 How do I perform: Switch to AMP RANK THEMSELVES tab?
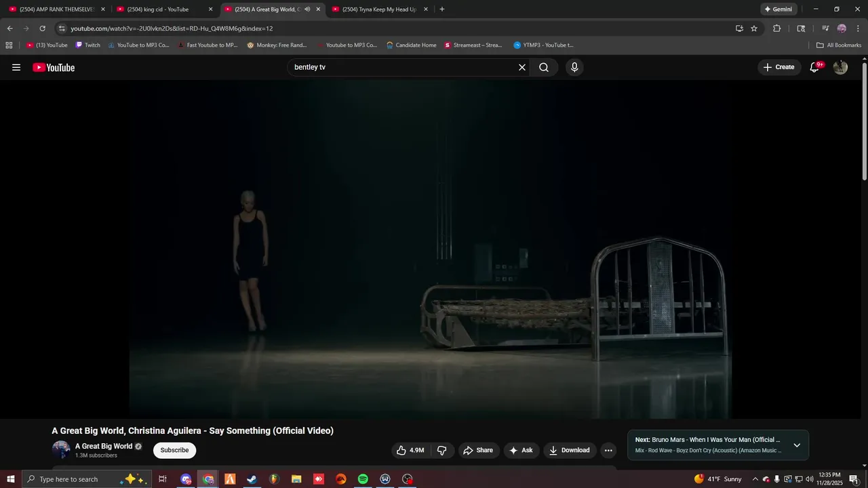tap(56, 9)
